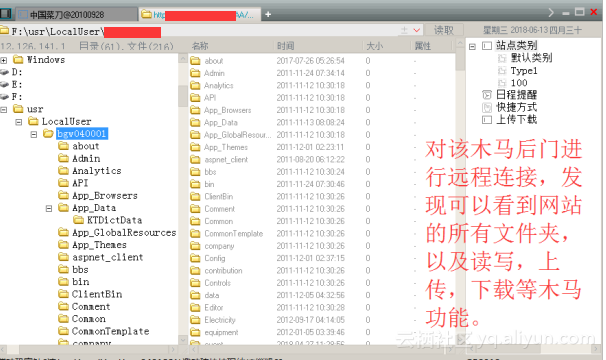Click the usr folder icon in tree
The image size is (606, 360).
tap(18, 109)
